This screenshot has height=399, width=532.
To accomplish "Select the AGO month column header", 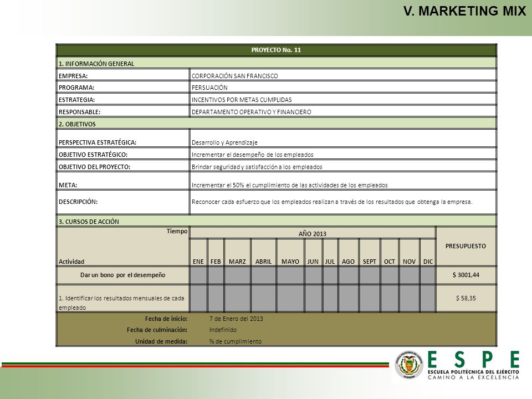I will (x=348, y=253).
